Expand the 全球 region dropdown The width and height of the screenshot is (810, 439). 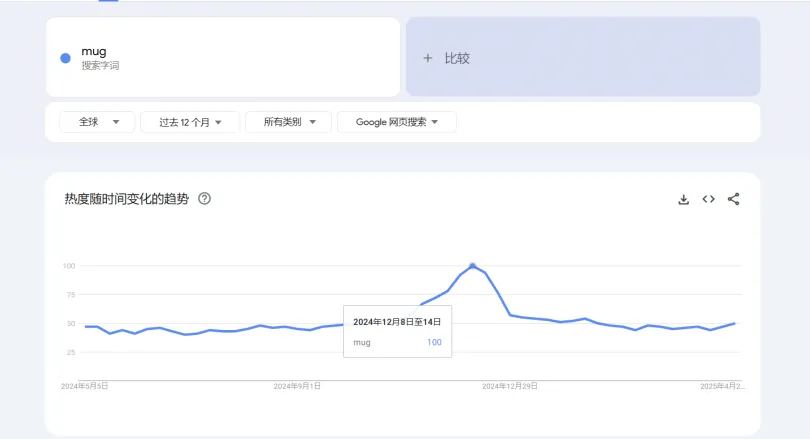click(x=97, y=122)
